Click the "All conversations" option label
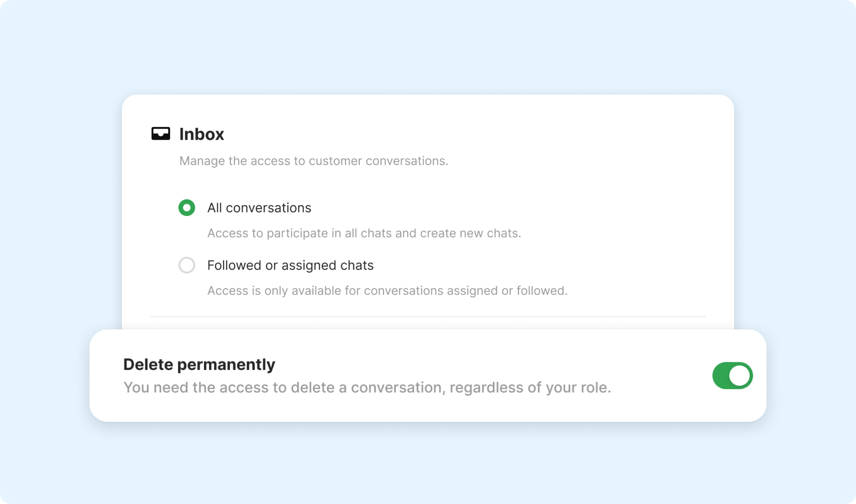The width and height of the screenshot is (856, 504). (x=259, y=208)
